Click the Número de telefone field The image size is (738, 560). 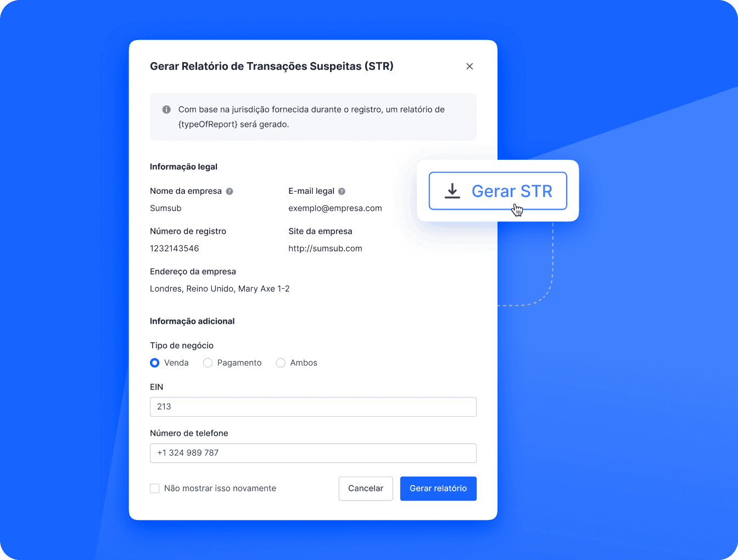point(313,453)
